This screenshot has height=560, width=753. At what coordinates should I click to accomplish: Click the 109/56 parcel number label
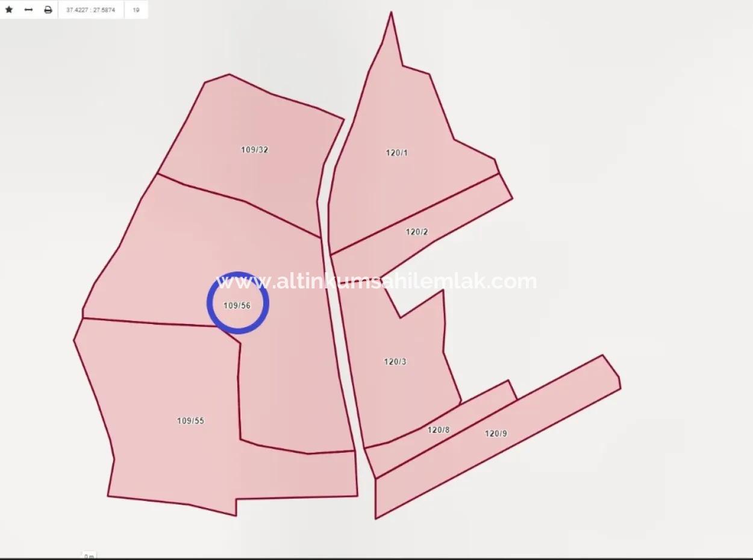point(238,306)
